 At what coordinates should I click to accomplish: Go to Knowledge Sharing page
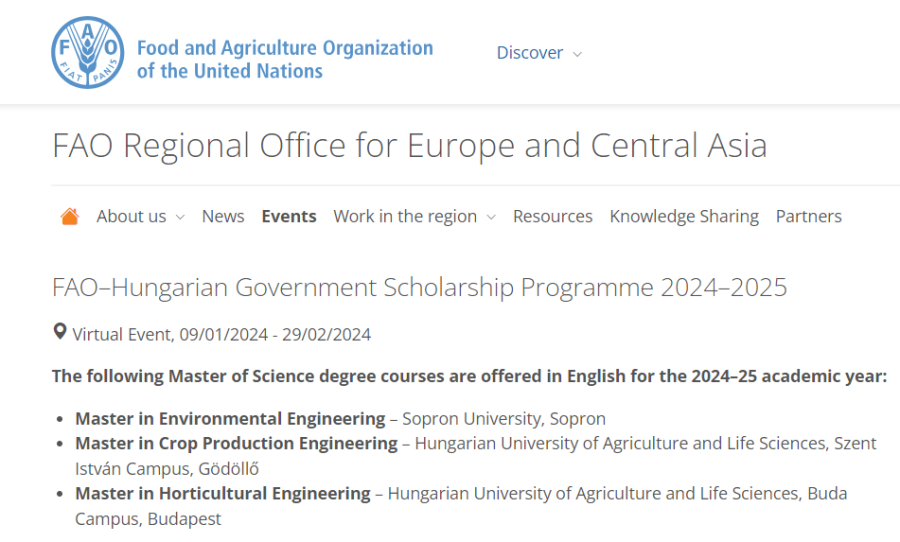tap(684, 216)
